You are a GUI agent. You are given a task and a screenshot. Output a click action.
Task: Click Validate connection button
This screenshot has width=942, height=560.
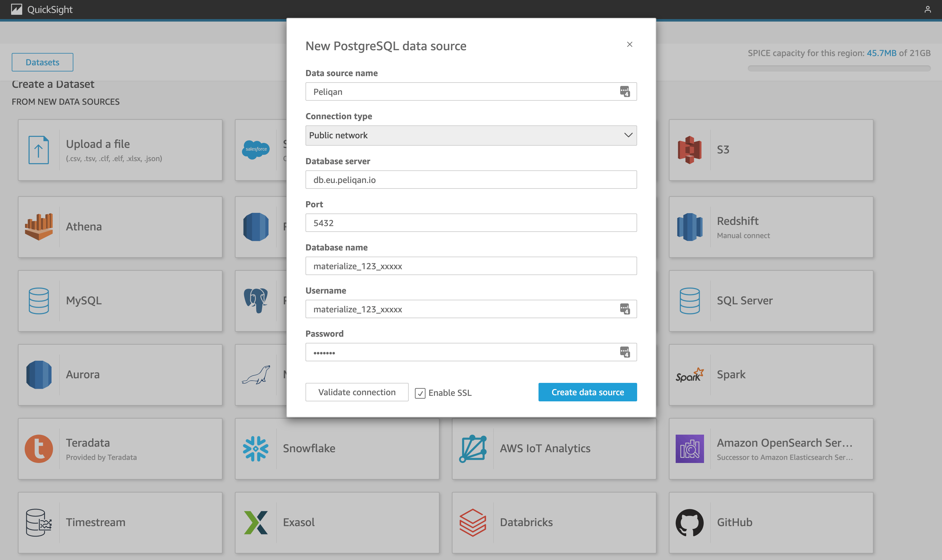tap(357, 392)
